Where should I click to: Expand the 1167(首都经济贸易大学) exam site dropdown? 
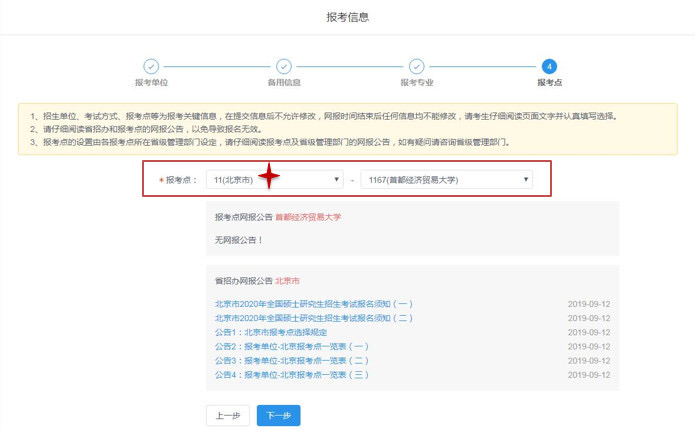pos(445,180)
